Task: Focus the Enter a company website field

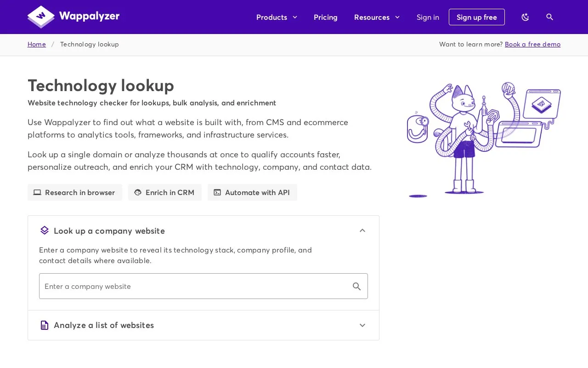Action: (204, 286)
